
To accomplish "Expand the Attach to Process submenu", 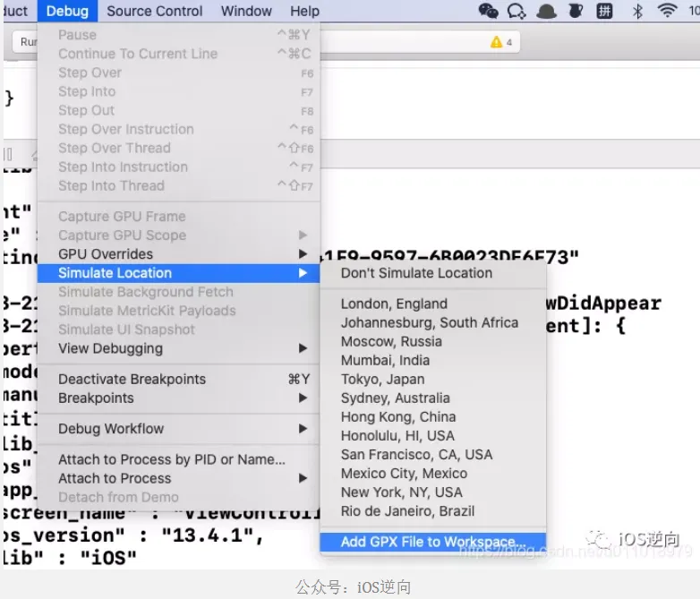I will coord(178,478).
